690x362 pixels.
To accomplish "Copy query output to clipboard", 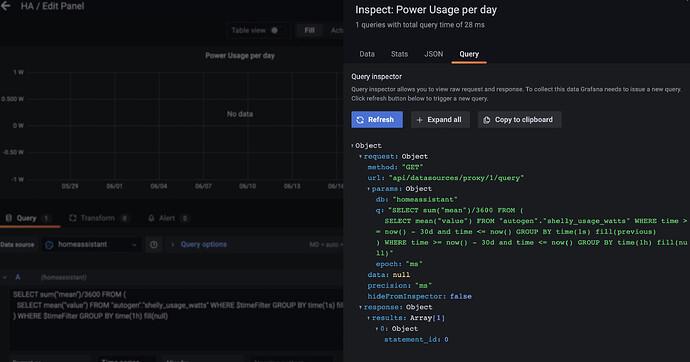I will coord(519,120).
